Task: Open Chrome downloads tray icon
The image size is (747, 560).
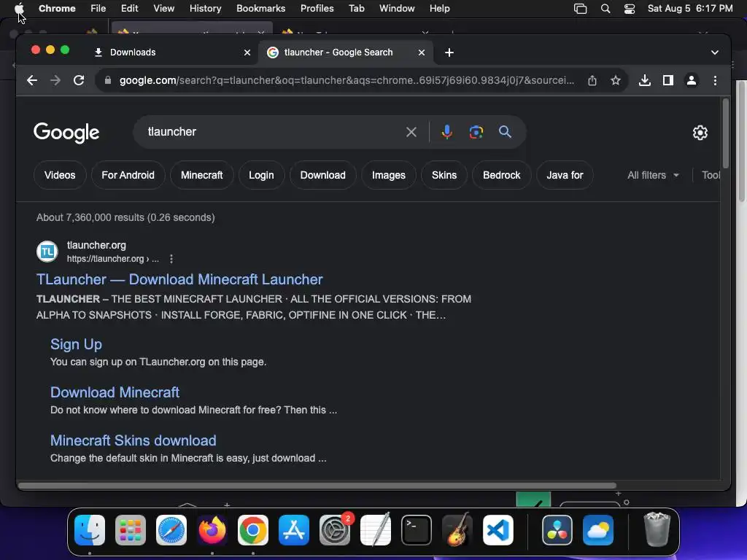Action: [x=645, y=80]
